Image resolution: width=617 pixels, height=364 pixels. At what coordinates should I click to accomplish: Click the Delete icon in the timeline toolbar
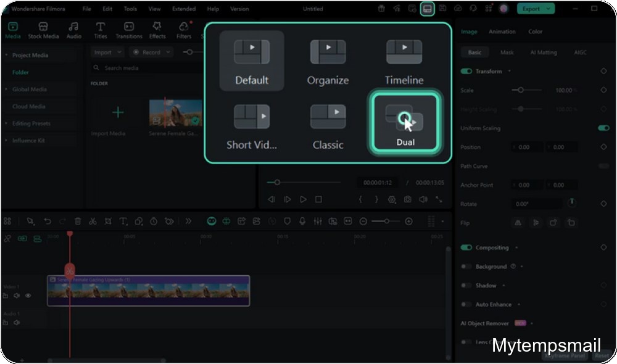tap(78, 221)
